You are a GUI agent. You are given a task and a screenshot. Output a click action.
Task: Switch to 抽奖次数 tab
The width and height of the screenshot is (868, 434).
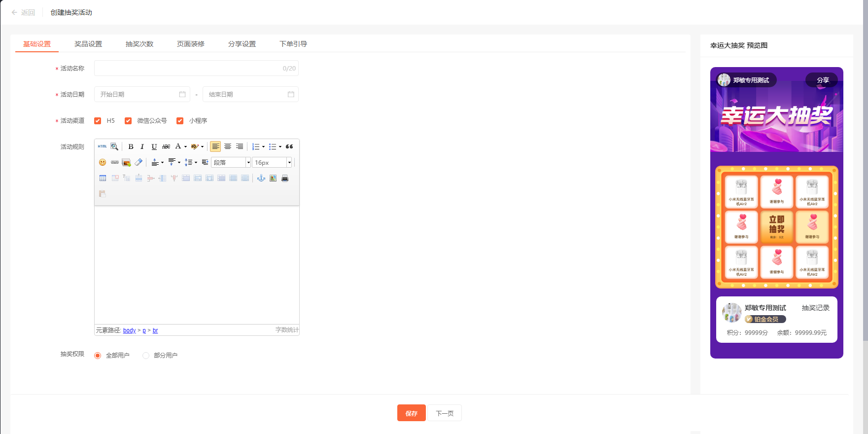139,44
